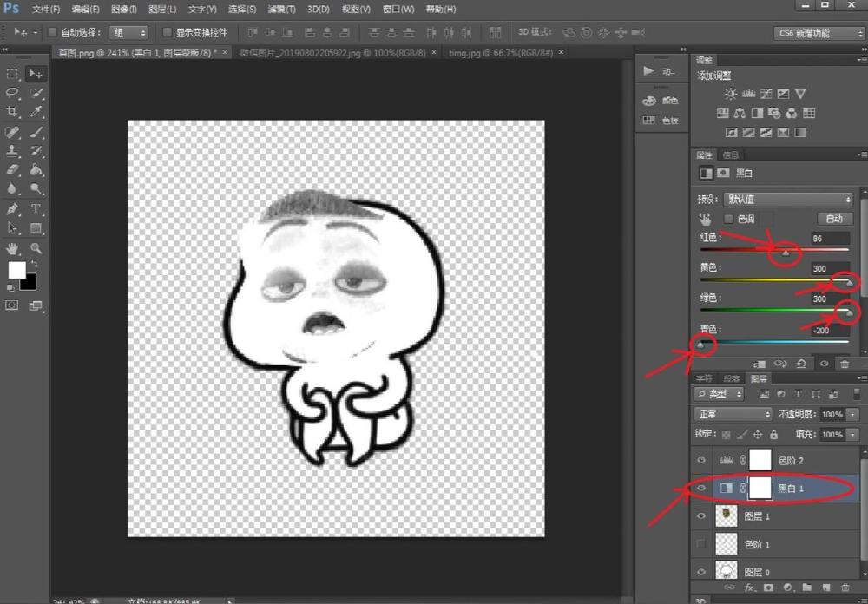Select the Pen tool
Image resolution: width=868 pixels, height=604 pixels.
pyautogui.click(x=12, y=209)
